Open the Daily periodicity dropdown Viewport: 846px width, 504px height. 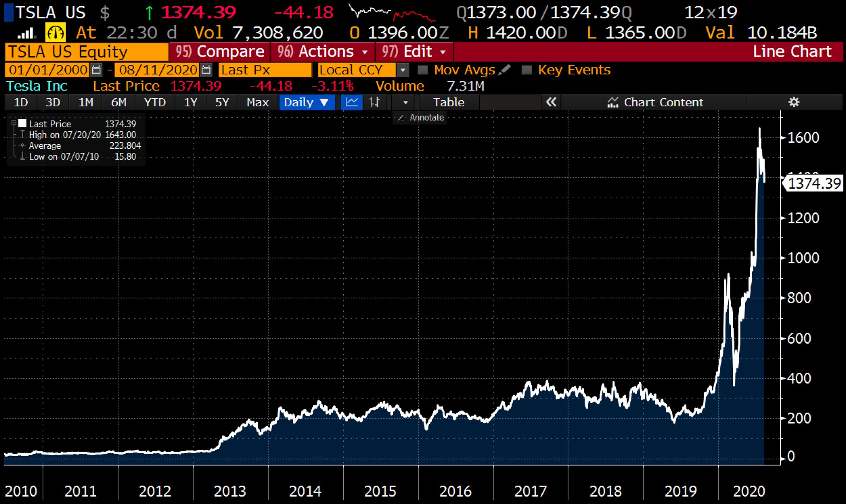(x=307, y=102)
